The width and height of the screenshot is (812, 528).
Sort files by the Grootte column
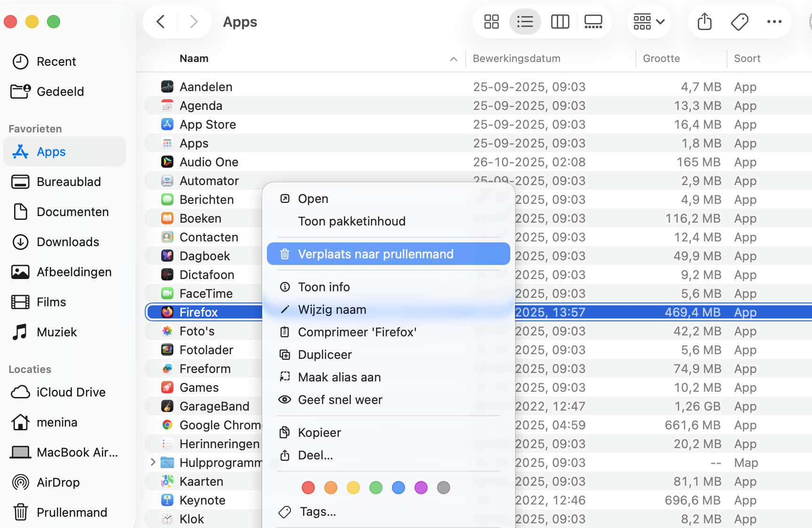pos(661,58)
